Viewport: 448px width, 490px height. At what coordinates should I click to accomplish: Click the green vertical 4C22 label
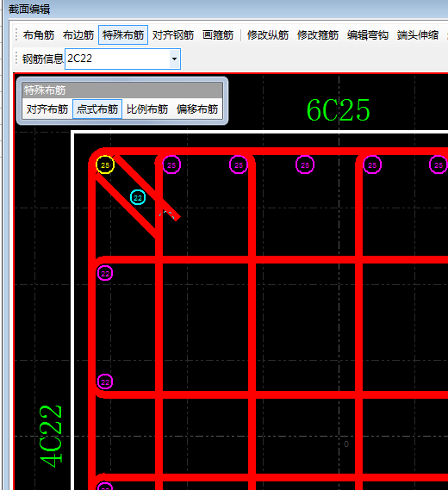[51, 437]
